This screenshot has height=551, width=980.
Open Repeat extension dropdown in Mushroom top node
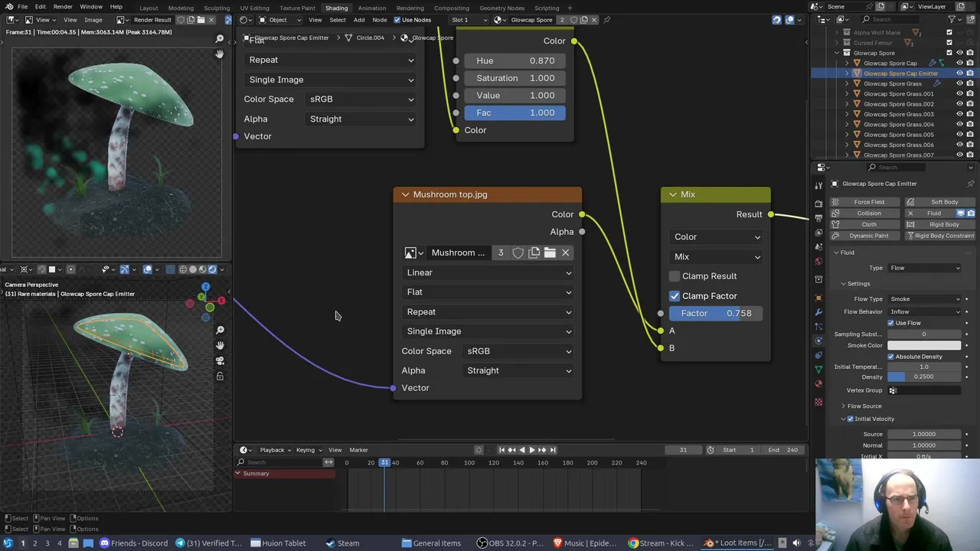click(x=488, y=312)
